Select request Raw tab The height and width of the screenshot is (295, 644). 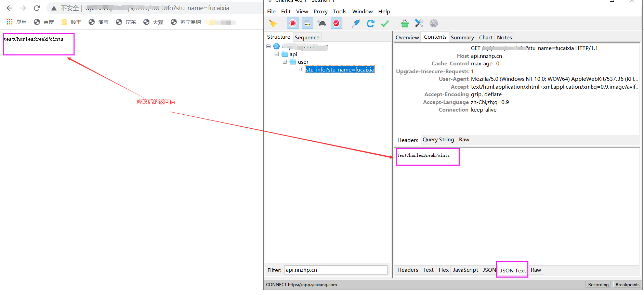point(464,140)
